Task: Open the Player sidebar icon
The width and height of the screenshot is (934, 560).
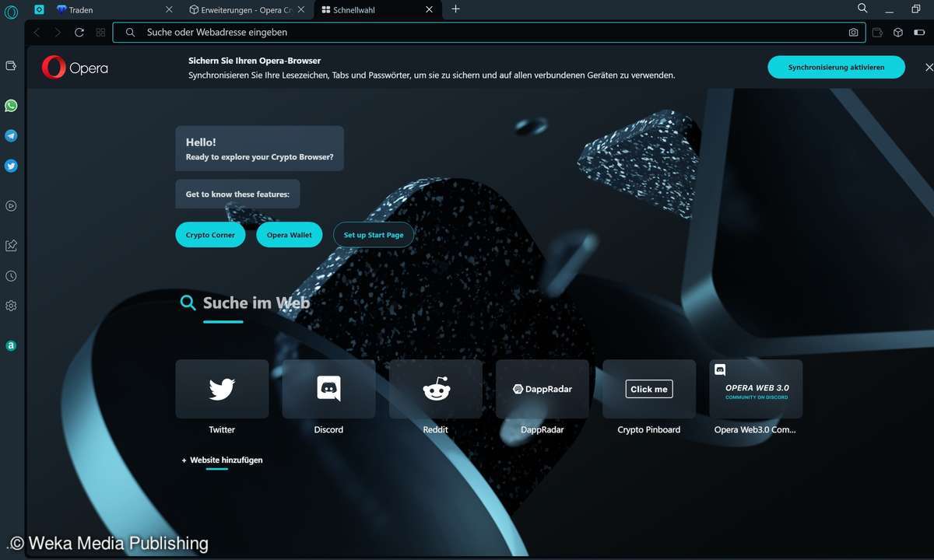Action: point(11,206)
